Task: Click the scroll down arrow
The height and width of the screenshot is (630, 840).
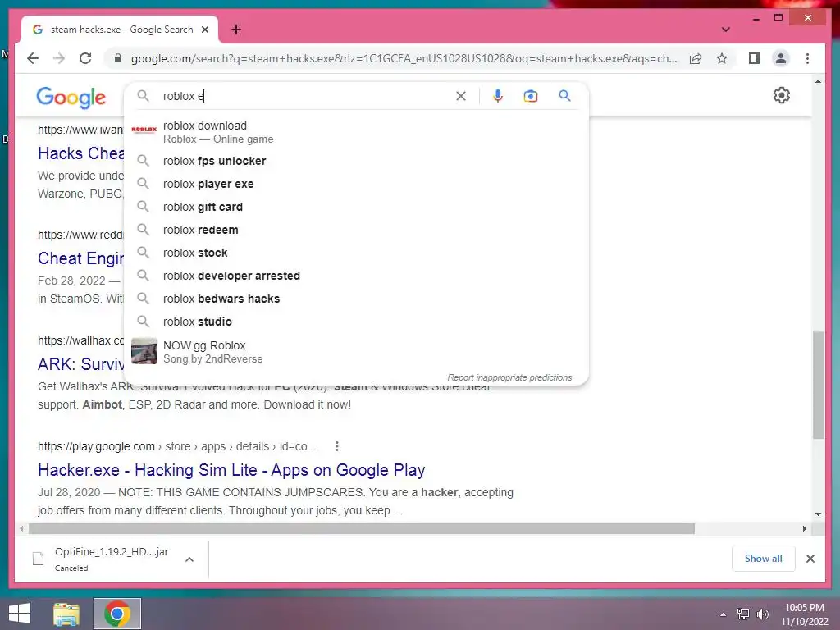Action: (818, 514)
